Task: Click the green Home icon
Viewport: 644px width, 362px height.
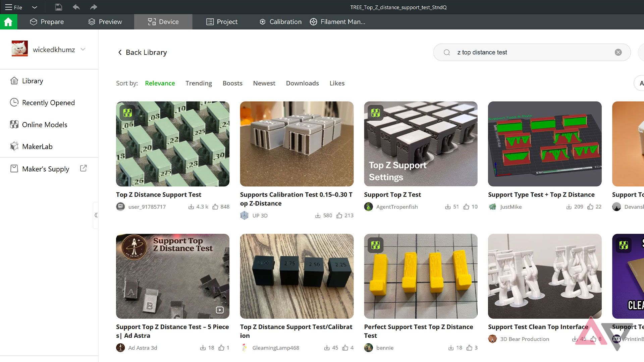Action: point(8,22)
